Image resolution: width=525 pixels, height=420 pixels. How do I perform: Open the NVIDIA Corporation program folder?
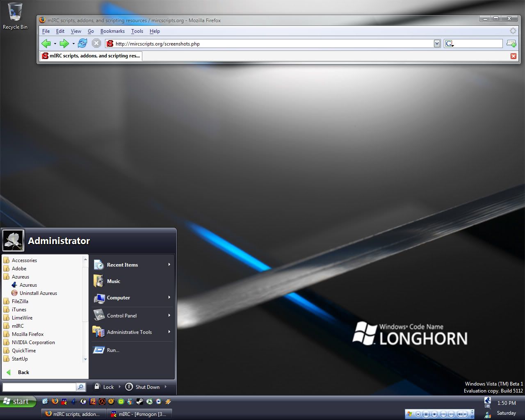click(x=29, y=342)
